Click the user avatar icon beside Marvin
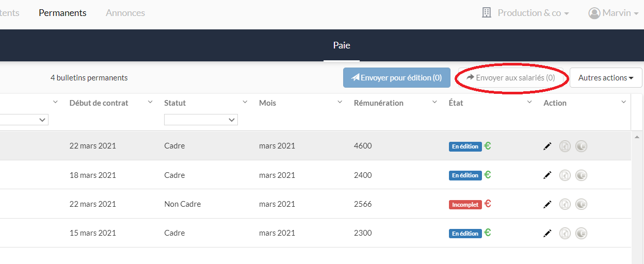The width and height of the screenshot is (644, 264). coord(594,13)
